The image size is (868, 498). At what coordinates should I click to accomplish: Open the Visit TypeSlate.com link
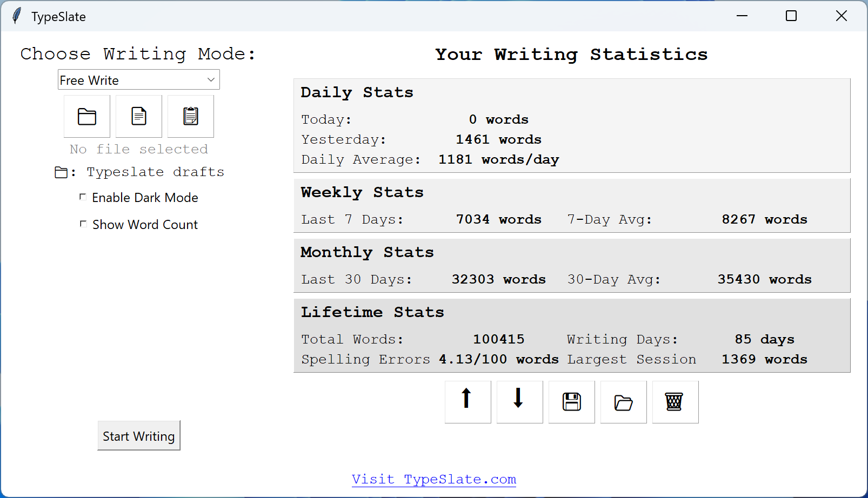pos(433,479)
